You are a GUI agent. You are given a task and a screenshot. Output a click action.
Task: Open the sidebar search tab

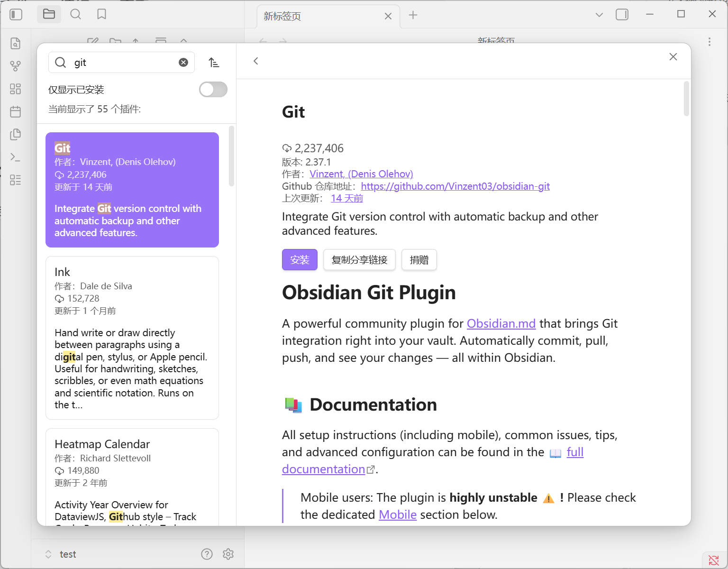click(75, 14)
